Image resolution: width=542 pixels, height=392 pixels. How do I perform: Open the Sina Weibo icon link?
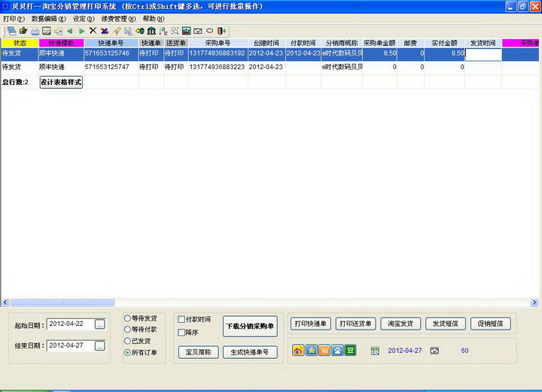(x=298, y=351)
